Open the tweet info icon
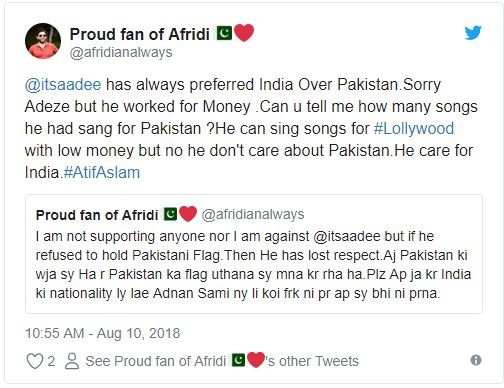This screenshot has width=504, height=388. pyautogui.click(x=476, y=360)
